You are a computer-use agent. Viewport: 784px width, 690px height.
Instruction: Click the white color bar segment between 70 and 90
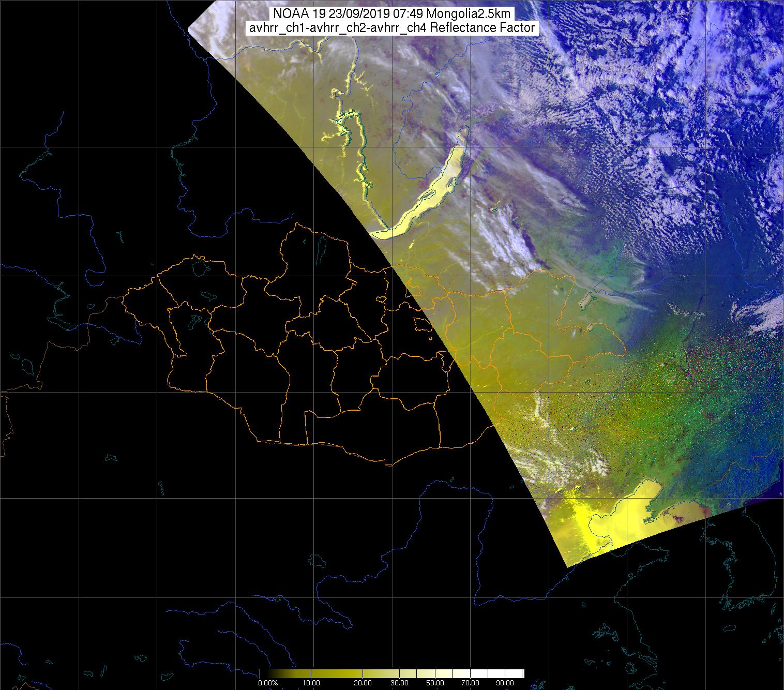coord(488,673)
